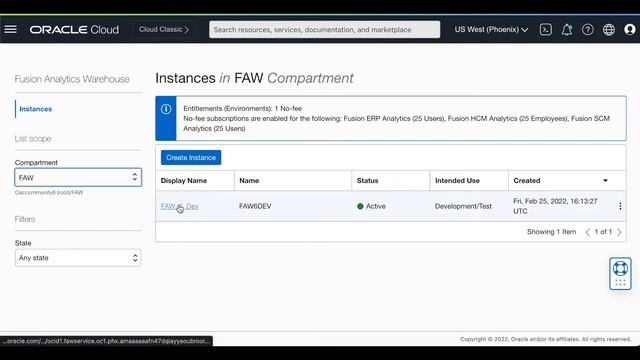Click the Showing 1 Item text
The image size is (640, 360).
coord(551,232)
